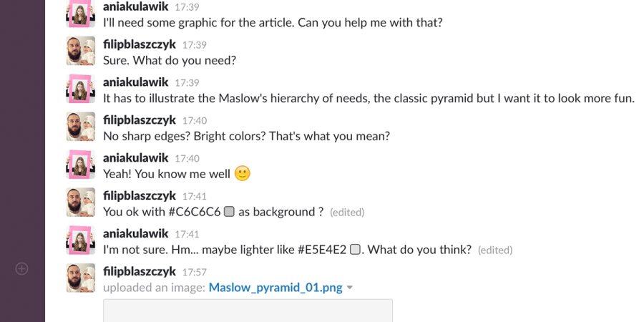Click the plus icon in the left sidebar
This screenshot has height=322, width=644.
pos(21,269)
